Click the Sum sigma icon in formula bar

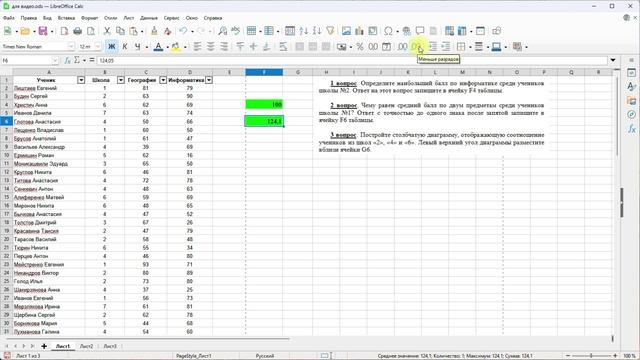[77, 60]
